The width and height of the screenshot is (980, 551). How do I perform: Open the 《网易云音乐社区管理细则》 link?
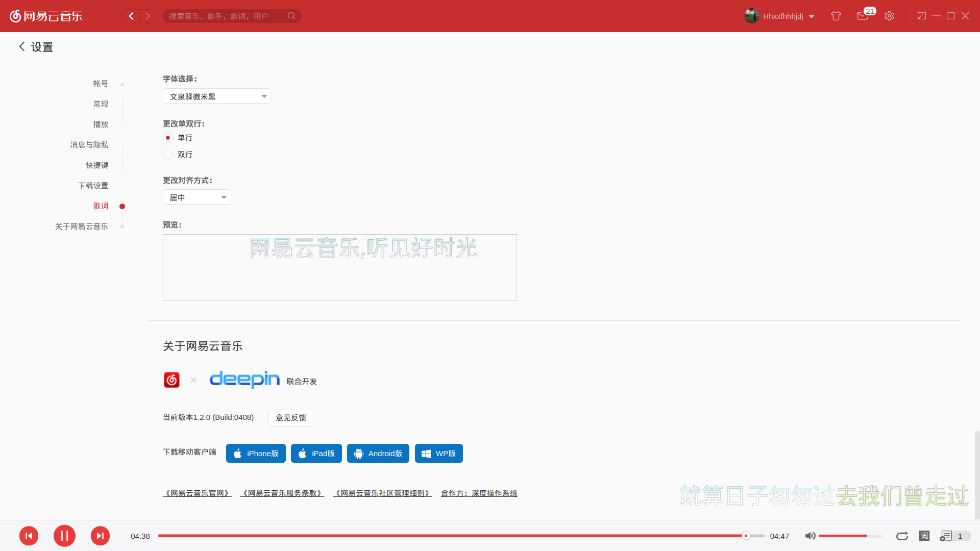[383, 493]
